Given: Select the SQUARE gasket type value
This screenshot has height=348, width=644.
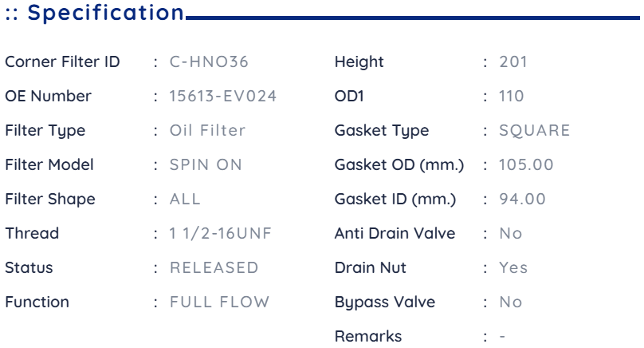Looking at the screenshot, I should click(x=534, y=131).
